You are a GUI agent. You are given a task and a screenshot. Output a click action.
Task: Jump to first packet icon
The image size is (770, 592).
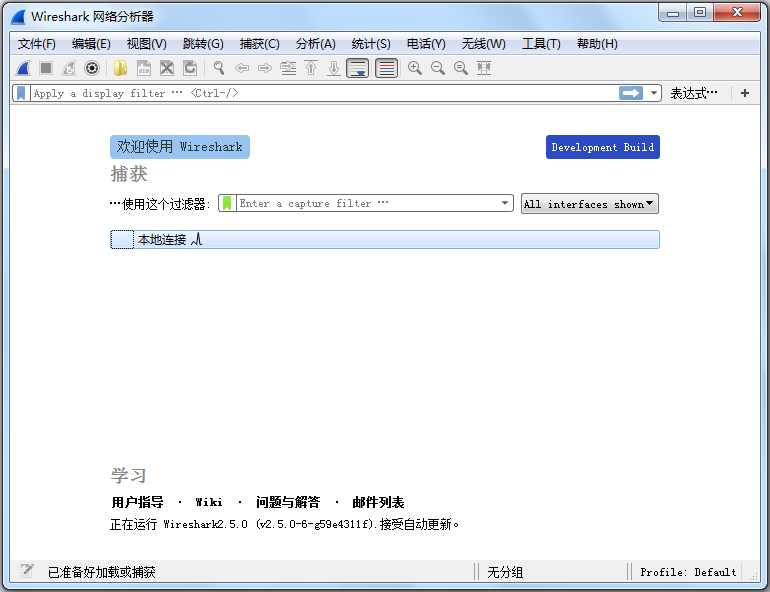[x=311, y=68]
